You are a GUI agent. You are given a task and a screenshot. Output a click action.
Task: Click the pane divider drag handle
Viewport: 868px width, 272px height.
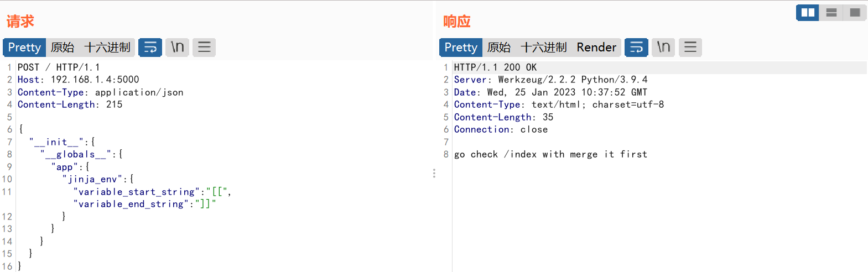pos(434,174)
